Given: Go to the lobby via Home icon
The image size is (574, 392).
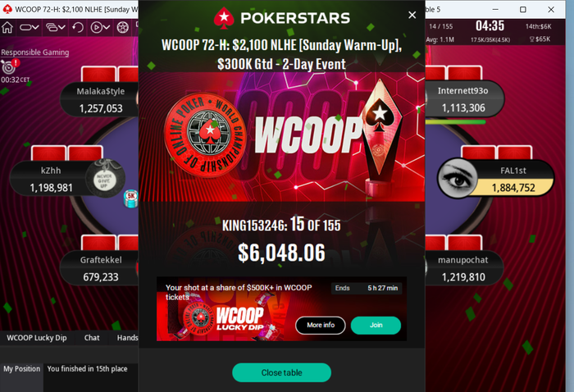Looking at the screenshot, I should click(x=7, y=27).
